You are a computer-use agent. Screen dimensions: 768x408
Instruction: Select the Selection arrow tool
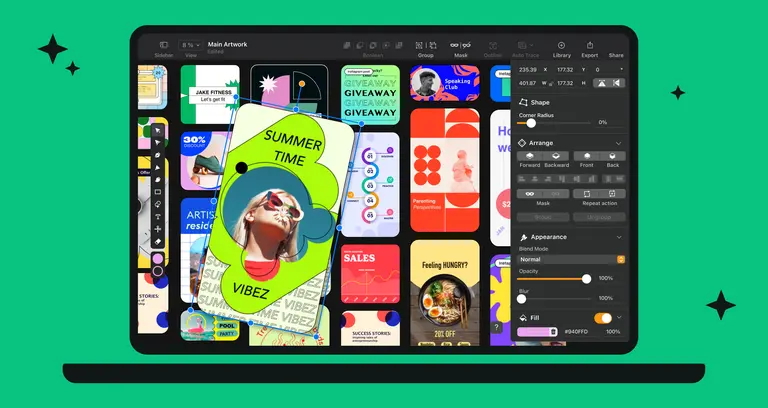point(158,131)
